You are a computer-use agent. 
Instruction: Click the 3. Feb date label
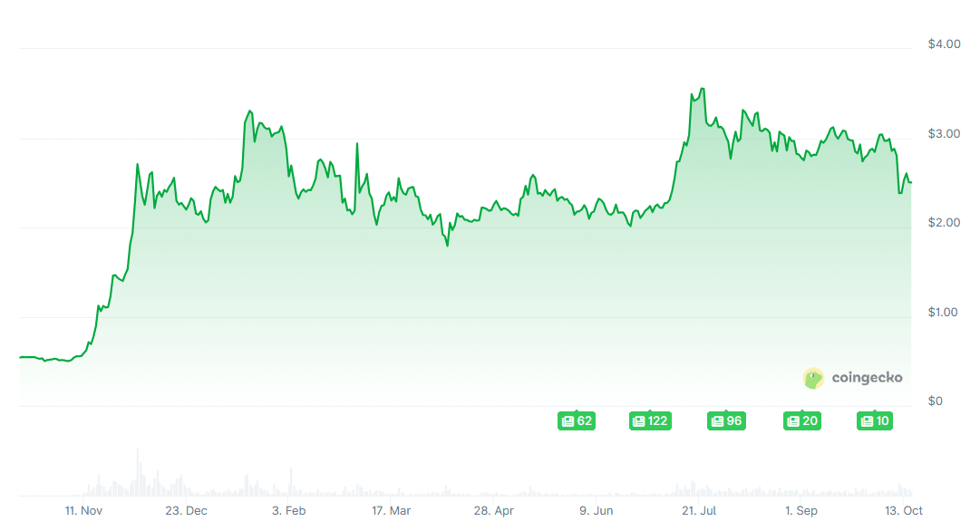289,511
